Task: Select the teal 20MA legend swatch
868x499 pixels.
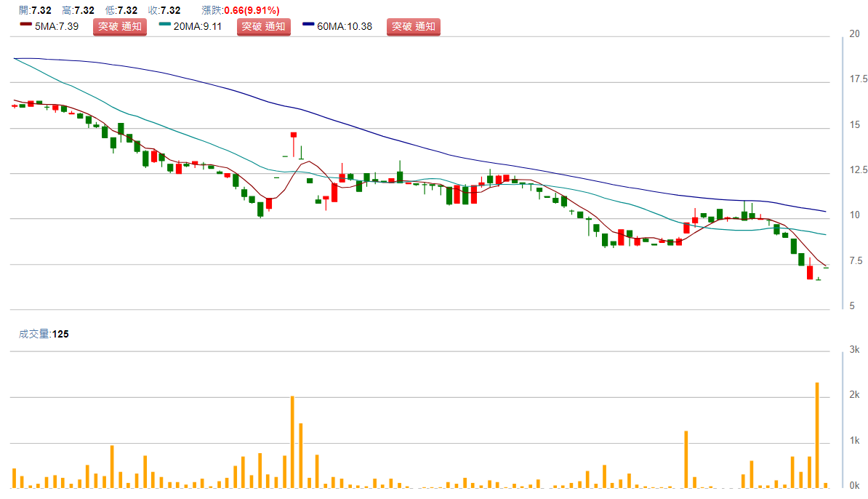Action: [x=165, y=24]
